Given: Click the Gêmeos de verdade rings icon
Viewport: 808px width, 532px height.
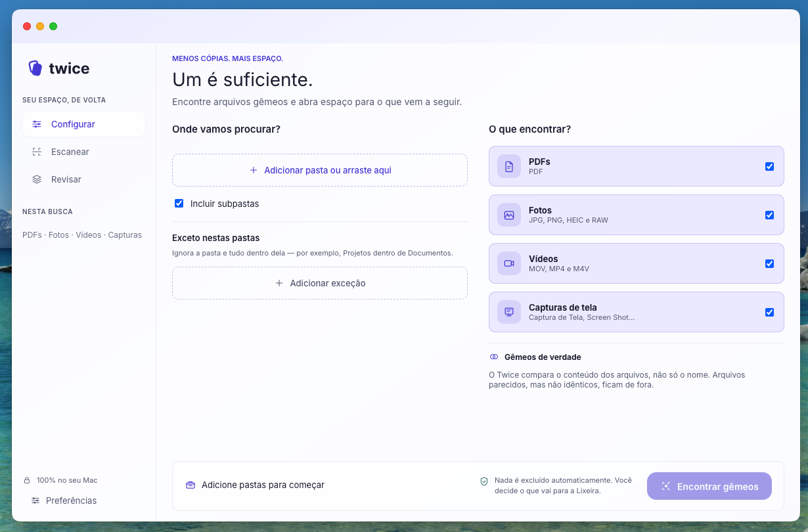Looking at the screenshot, I should (494, 357).
